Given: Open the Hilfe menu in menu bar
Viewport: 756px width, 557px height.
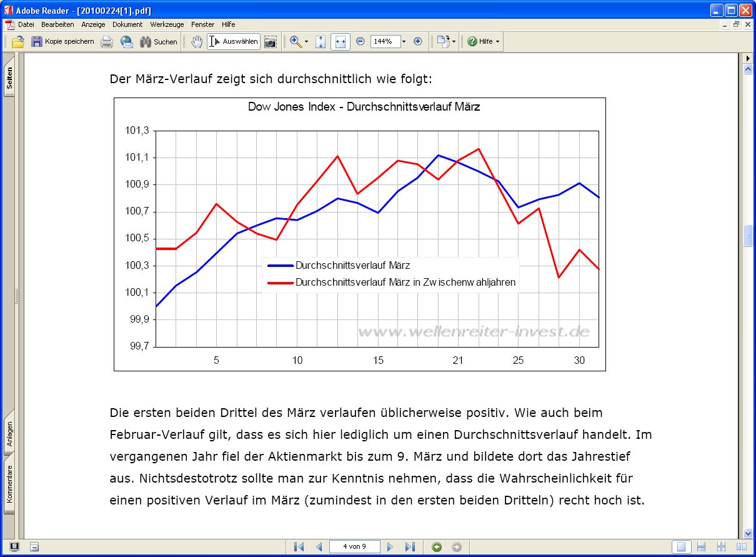Looking at the screenshot, I should click(x=228, y=24).
